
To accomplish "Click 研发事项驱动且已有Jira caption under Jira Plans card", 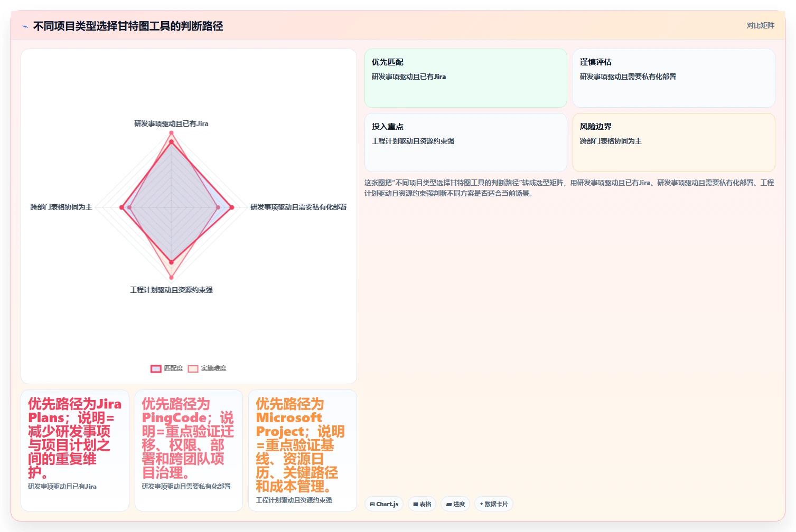I will coord(62,487).
